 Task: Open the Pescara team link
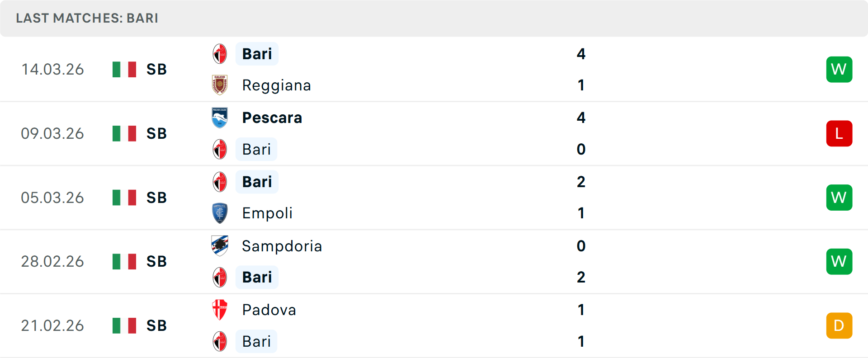(272, 118)
